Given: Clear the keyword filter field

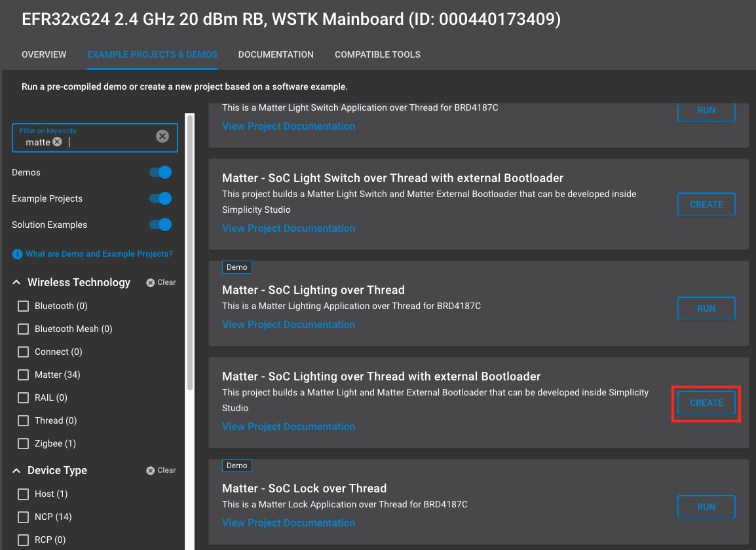Looking at the screenshot, I should pyautogui.click(x=162, y=136).
